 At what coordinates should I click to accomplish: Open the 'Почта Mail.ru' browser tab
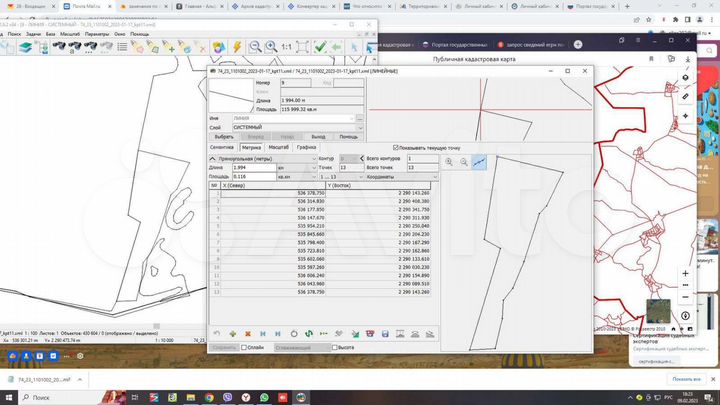coord(86,6)
